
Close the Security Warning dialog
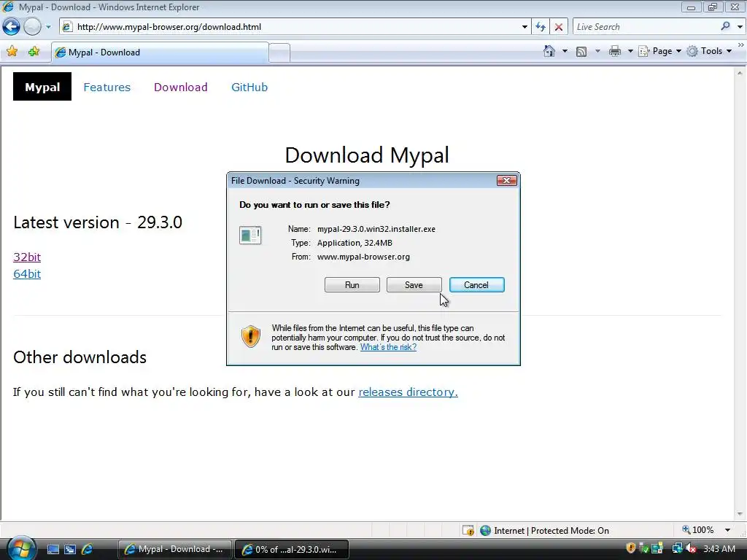click(x=506, y=181)
